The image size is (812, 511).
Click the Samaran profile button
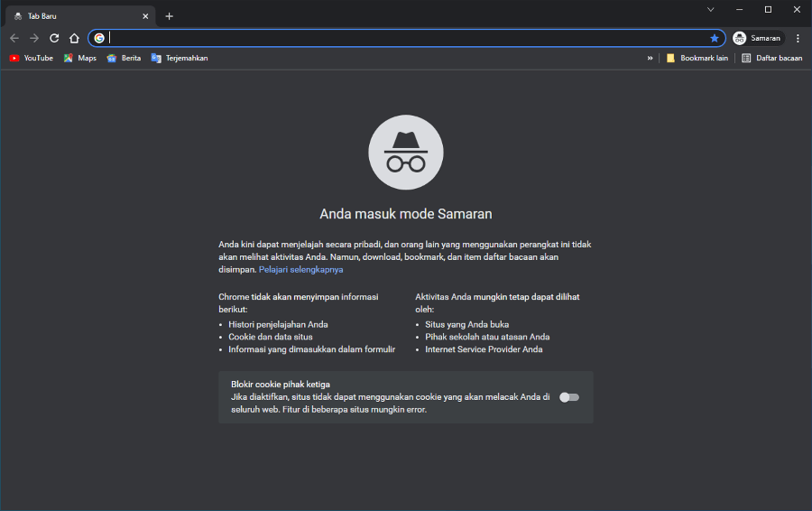(759, 38)
